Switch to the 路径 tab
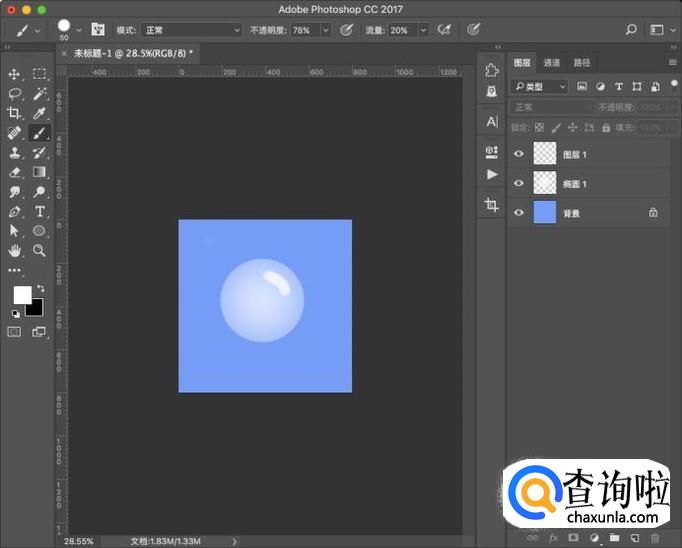The height and width of the screenshot is (548, 682). (x=582, y=62)
